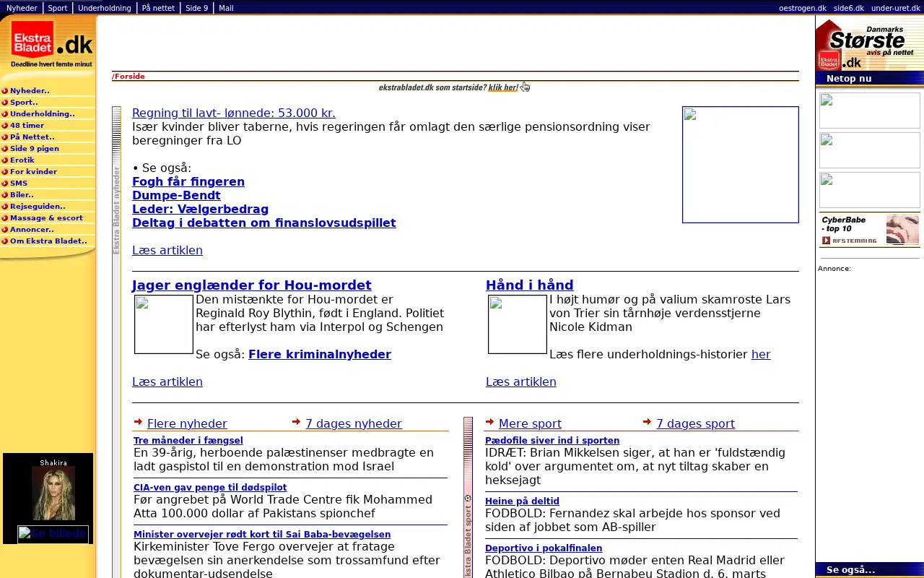Click the broken image beside the pension article
The height and width of the screenshot is (578, 924).
(741, 165)
